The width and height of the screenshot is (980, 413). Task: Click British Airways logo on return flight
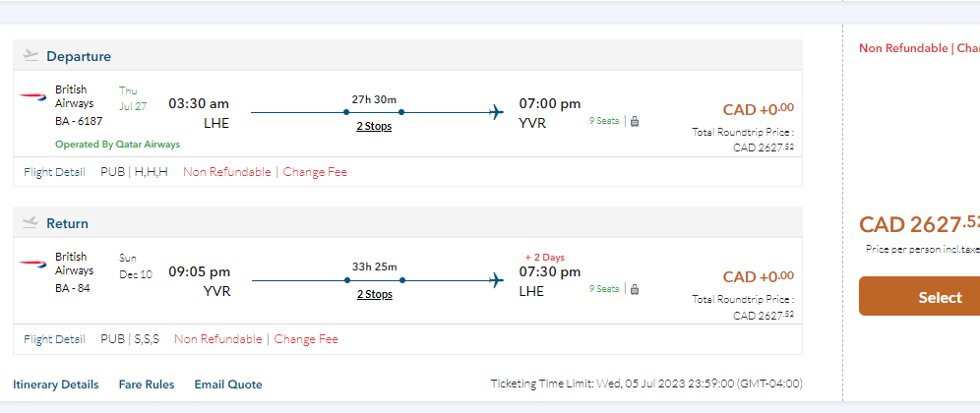pos(31,264)
